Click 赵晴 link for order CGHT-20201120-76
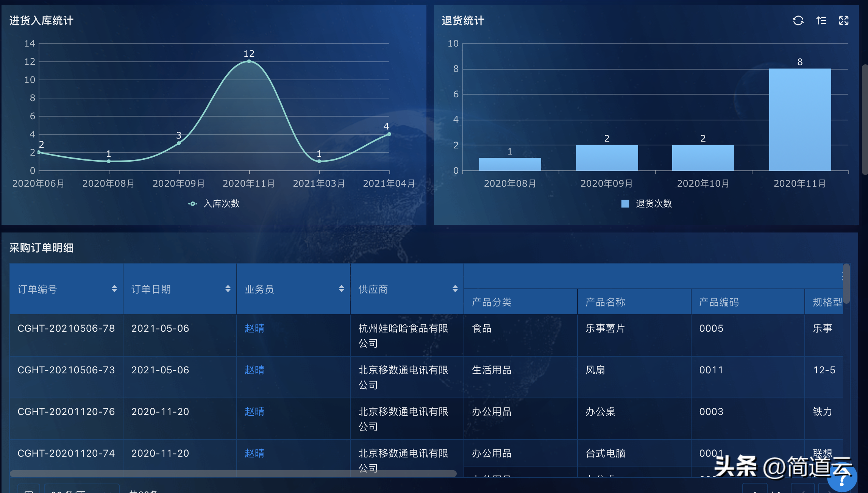The height and width of the screenshot is (493, 868). (x=254, y=412)
